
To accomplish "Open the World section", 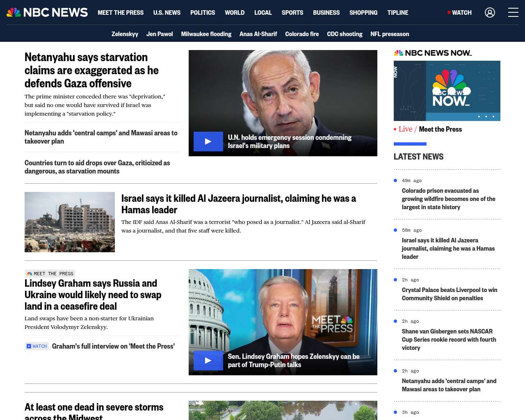I will coord(235,12).
